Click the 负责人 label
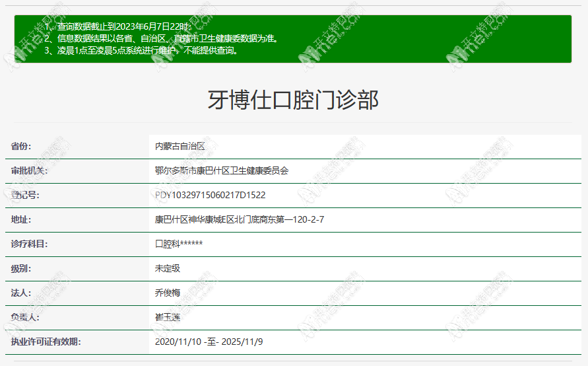Viewport: 588px width, 366px height. [x=25, y=318]
